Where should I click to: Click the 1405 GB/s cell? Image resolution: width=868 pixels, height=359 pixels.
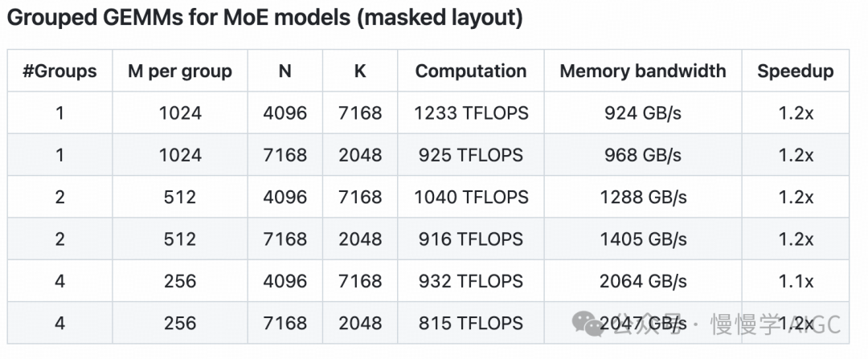[x=643, y=239]
